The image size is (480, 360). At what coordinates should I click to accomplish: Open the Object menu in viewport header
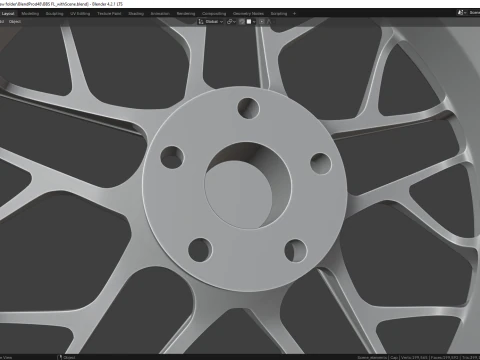click(15, 22)
